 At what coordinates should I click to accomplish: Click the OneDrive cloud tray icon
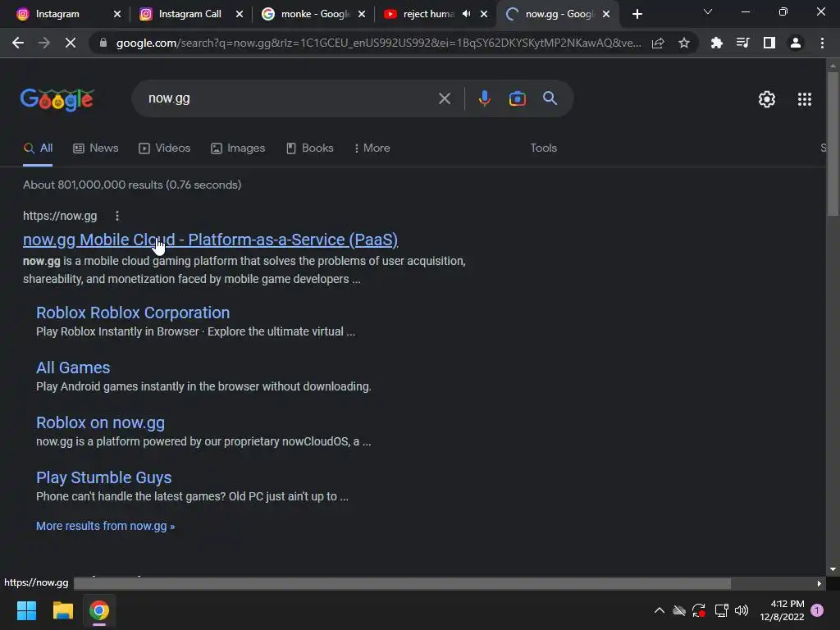click(x=678, y=610)
